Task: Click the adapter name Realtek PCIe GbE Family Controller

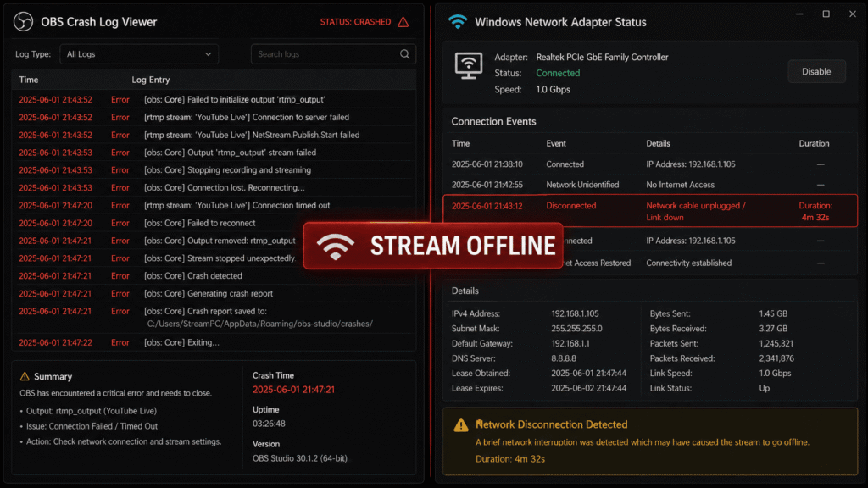Action: [602, 57]
